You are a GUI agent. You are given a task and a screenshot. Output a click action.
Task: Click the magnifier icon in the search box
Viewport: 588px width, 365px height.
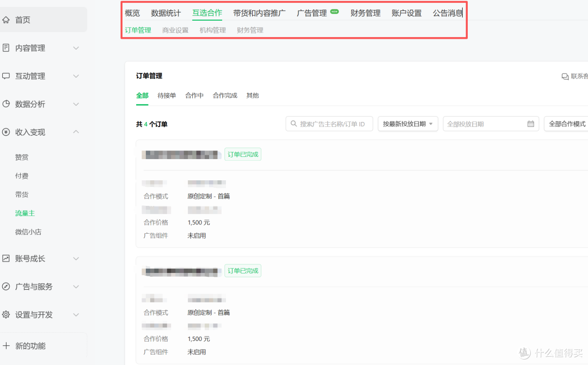click(x=293, y=124)
